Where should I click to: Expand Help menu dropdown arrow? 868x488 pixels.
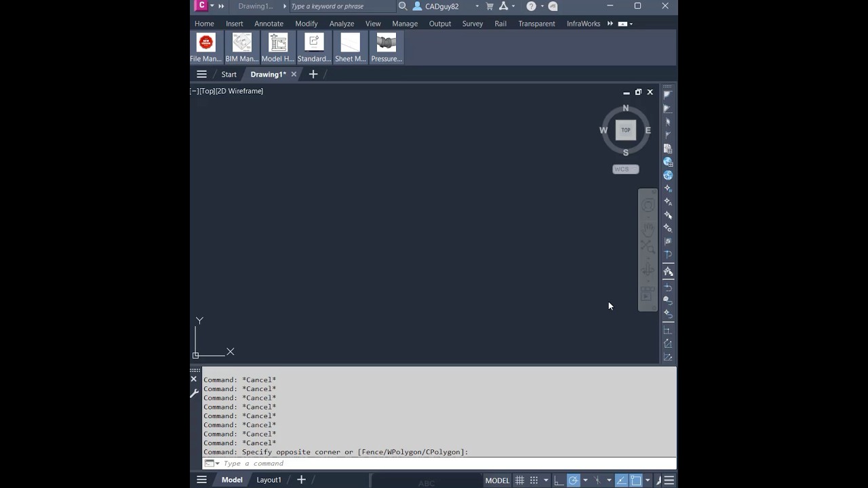[542, 6]
